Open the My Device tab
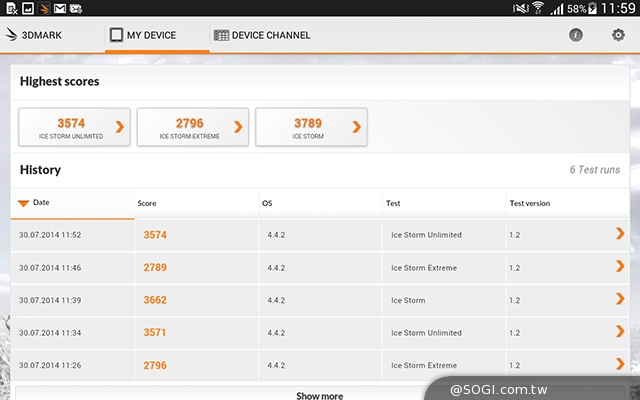Image resolution: width=640 pixels, height=400 pixels. pyautogui.click(x=143, y=35)
